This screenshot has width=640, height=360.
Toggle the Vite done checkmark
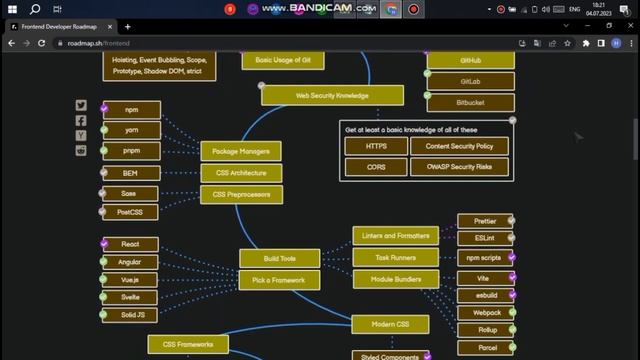coord(512,277)
